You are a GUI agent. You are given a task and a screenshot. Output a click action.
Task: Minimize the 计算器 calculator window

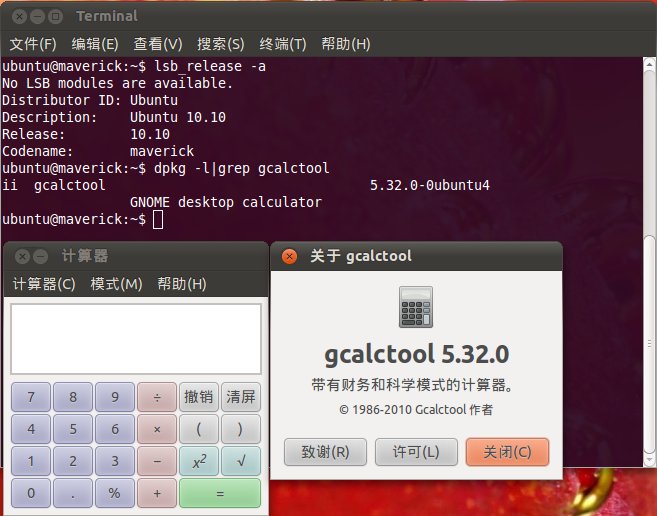pyautogui.click(x=40, y=256)
